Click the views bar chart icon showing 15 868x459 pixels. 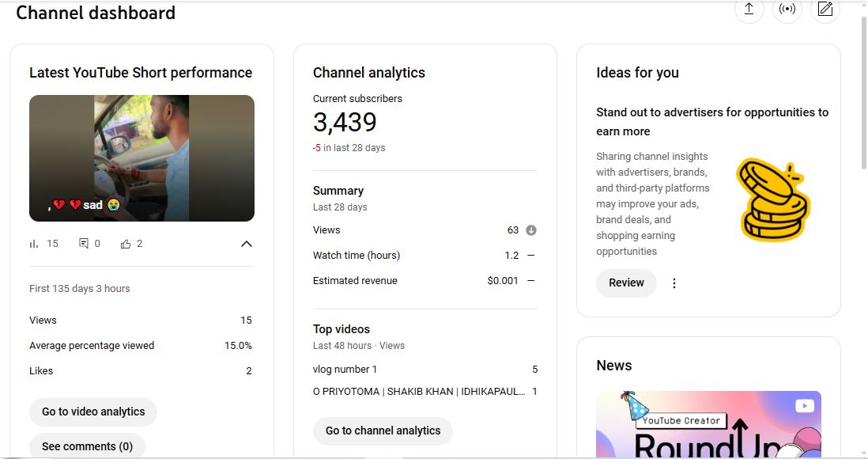[x=34, y=244]
